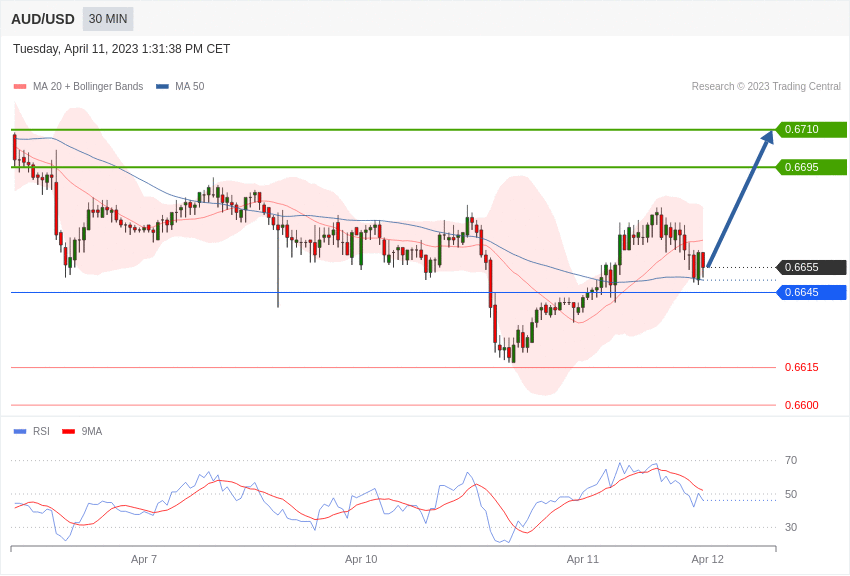Image resolution: width=850 pixels, height=576 pixels.
Task: Click the pink MA 20 color swatch
Action: tap(20, 86)
